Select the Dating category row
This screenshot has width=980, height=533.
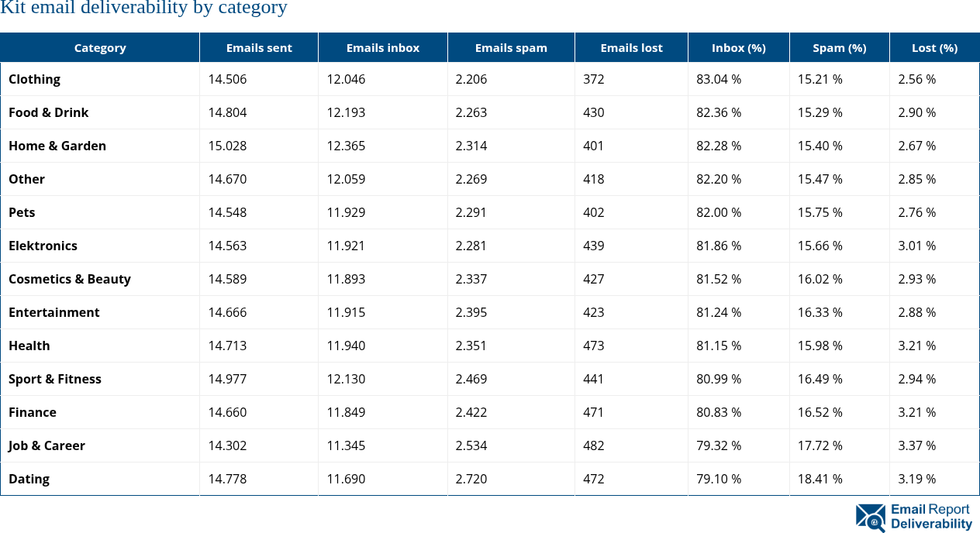tap(29, 479)
